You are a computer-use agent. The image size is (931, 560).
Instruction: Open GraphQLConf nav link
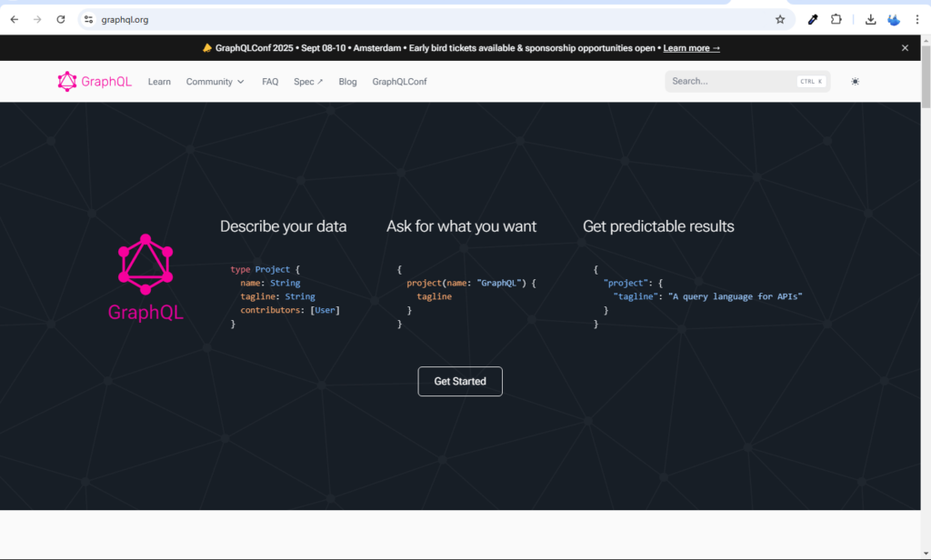(400, 81)
